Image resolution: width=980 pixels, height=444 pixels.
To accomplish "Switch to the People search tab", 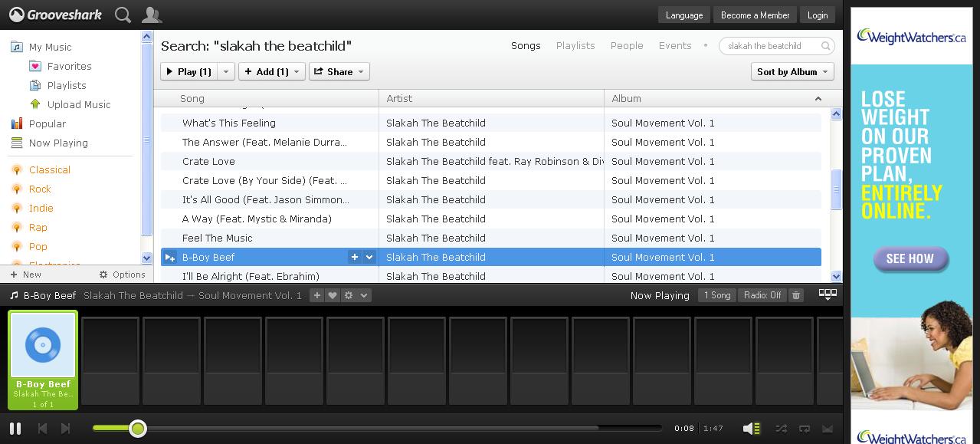I will [626, 45].
